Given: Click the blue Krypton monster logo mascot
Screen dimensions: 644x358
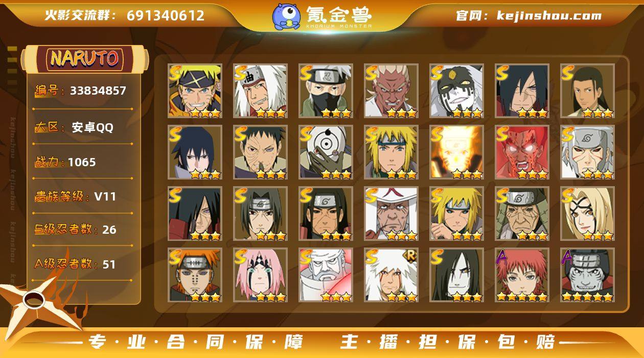Looking at the screenshot, I should pos(286,16).
